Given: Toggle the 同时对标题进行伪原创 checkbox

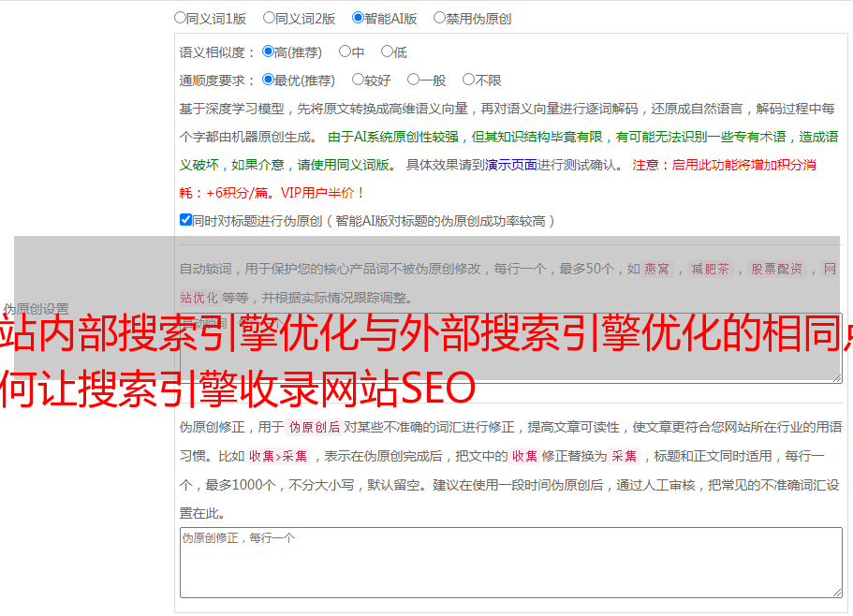Looking at the screenshot, I should (185, 220).
